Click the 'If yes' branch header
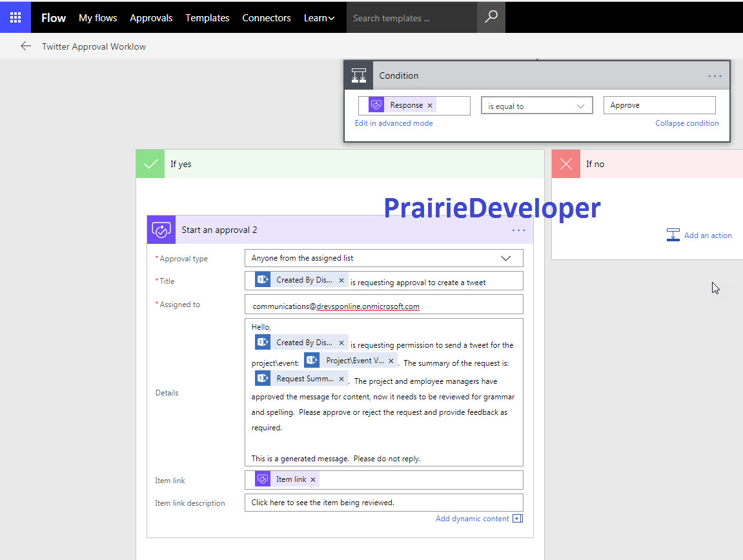Viewport: 743px width, 560px height. [x=340, y=164]
